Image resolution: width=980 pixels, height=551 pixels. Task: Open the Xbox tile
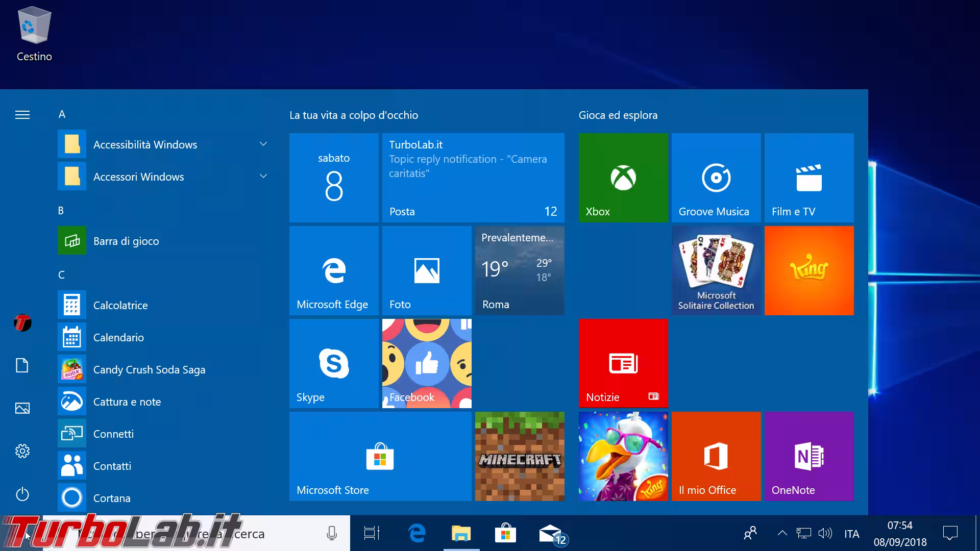(x=623, y=178)
